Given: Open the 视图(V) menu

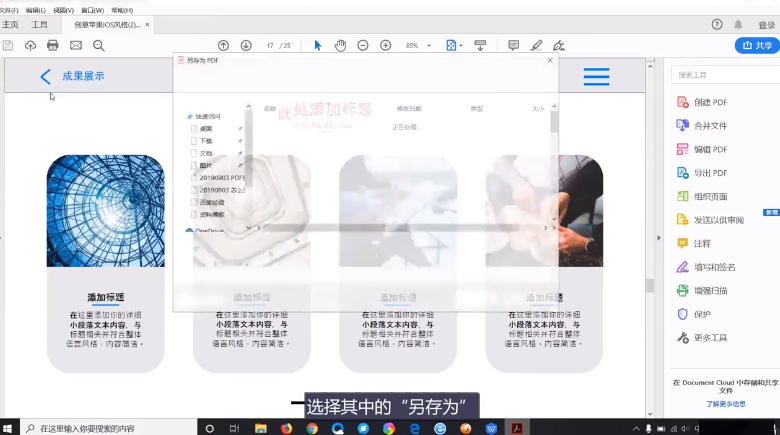Looking at the screenshot, I should coord(63,10).
